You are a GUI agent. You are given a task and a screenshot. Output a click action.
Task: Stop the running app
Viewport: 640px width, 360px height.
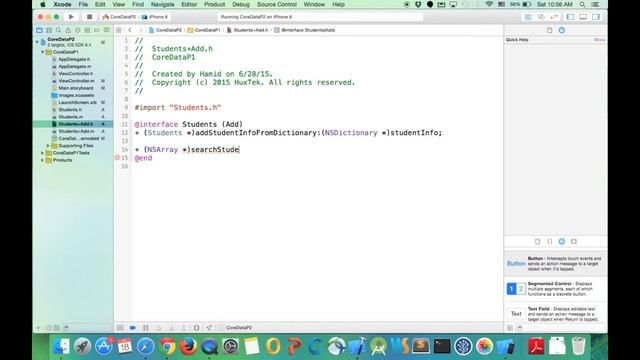[x=89, y=17]
